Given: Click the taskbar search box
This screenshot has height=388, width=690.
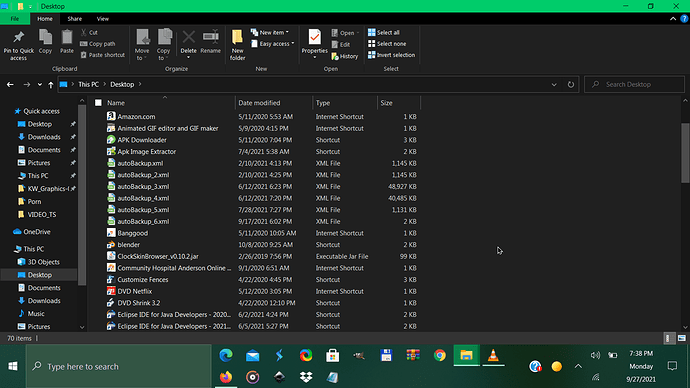Looking at the screenshot, I should coord(119,366).
